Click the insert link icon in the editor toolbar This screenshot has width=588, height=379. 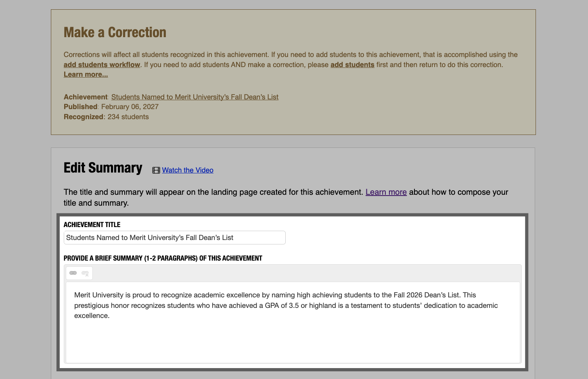point(73,273)
